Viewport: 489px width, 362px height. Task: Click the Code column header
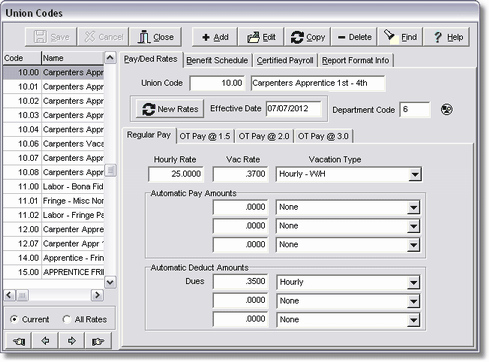22,58
